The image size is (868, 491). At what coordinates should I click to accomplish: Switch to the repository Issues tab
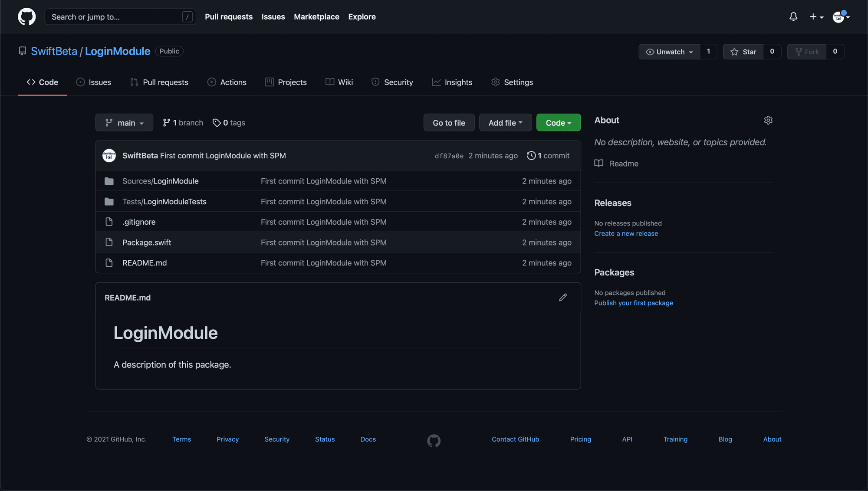point(93,82)
